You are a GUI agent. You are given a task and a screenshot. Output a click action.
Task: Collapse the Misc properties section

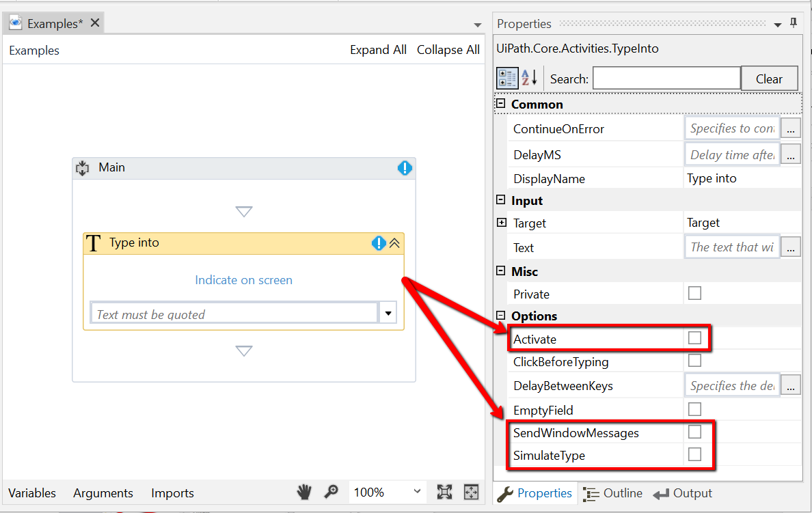pos(501,271)
